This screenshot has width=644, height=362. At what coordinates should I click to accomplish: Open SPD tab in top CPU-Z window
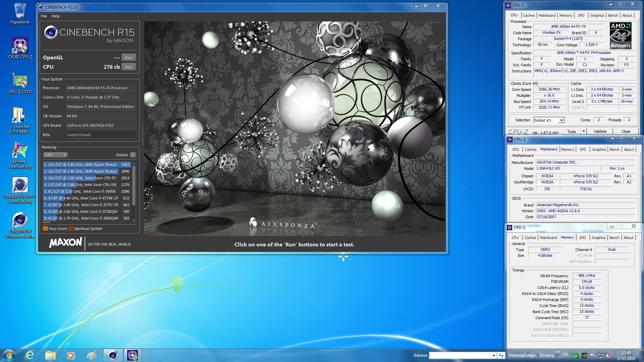[581, 15]
